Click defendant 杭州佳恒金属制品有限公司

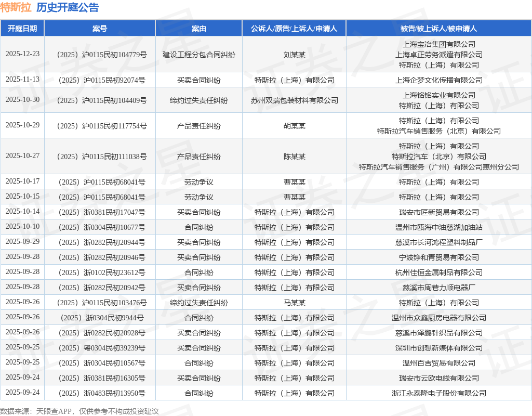pos(438,272)
